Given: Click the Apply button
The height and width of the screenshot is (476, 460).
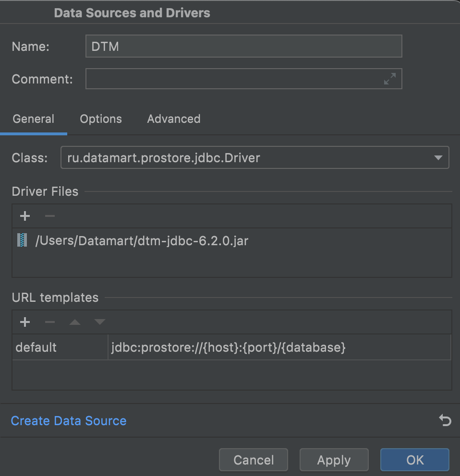Looking at the screenshot, I should click(x=334, y=460).
